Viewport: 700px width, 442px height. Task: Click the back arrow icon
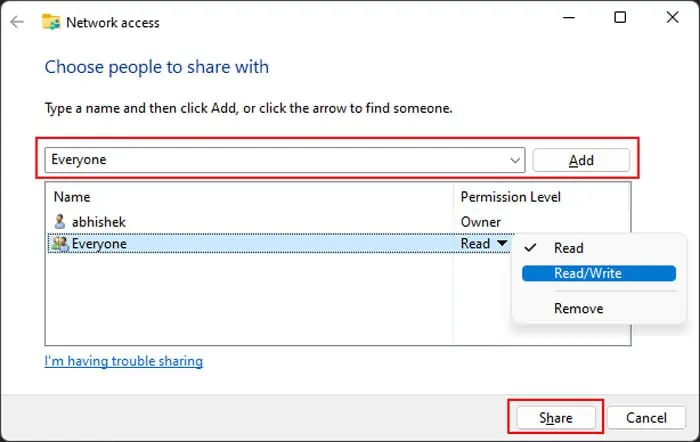tap(17, 21)
